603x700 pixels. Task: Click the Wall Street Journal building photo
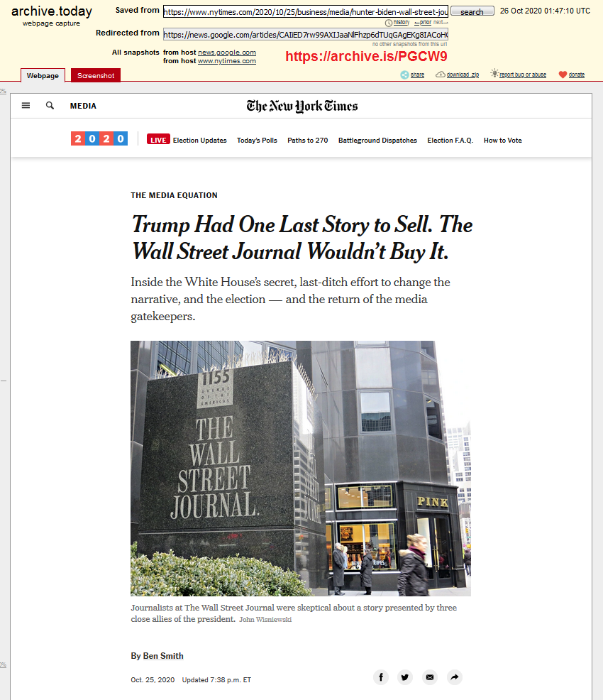(x=301, y=469)
